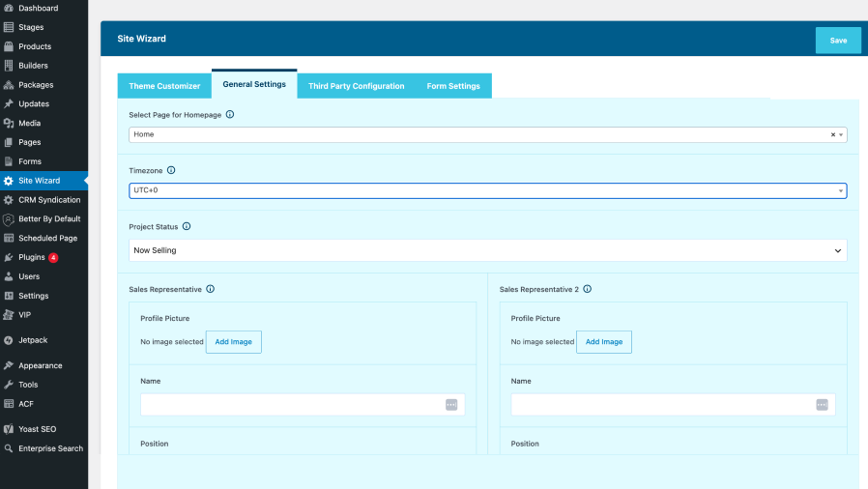
Task: Clear the Home page selection with the x
Action: [832, 134]
